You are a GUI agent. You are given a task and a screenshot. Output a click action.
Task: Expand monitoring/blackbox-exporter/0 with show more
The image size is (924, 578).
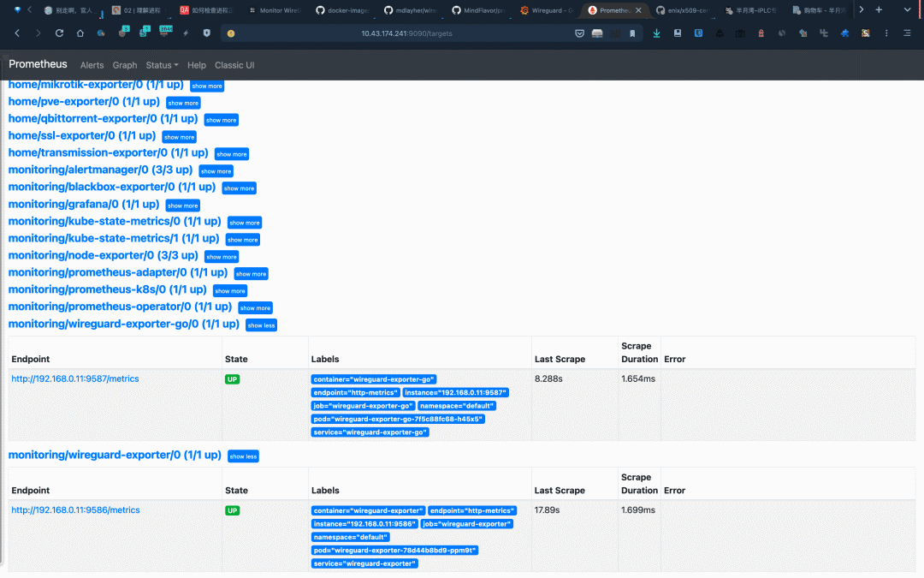pyautogui.click(x=240, y=188)
